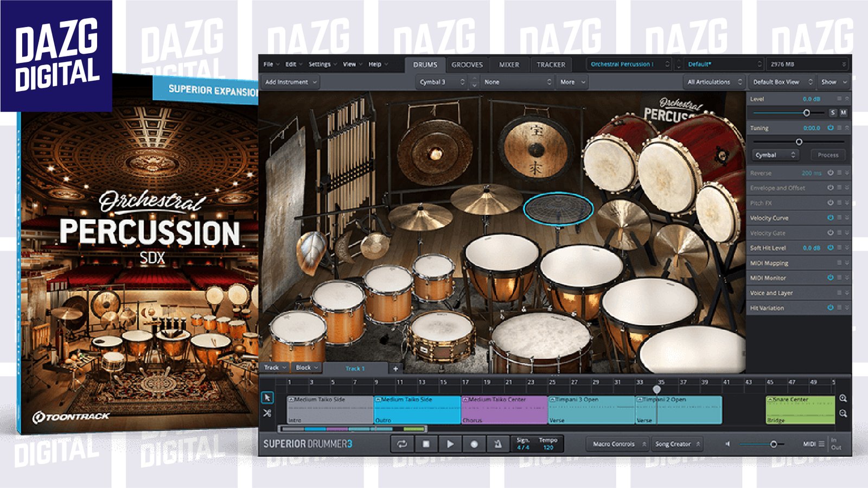Open the Default Box View dropdown
868x488 pixels.
[782, 82]
